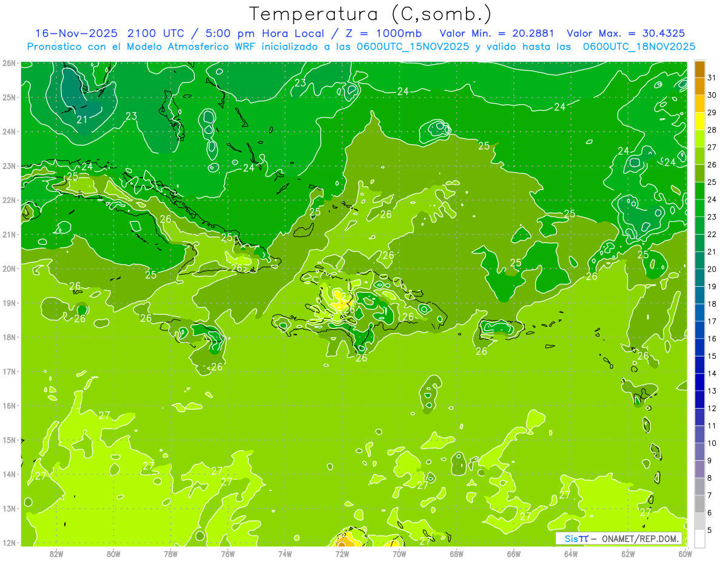Image resolution: width=728 pixels, height=562 pixels.
Task: Select the "76W" longitude axis label
Action: [227, 554]
